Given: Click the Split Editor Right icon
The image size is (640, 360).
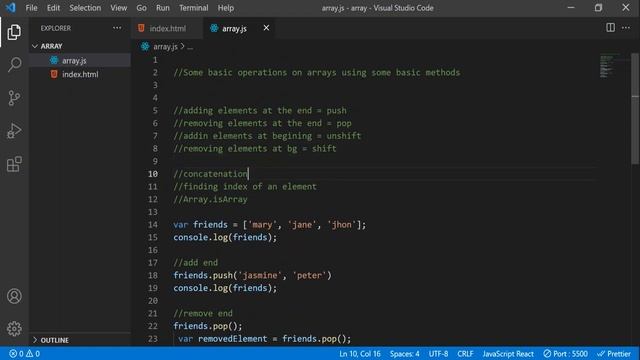Looking at the screenshot, I should click(x=610, y=28).
